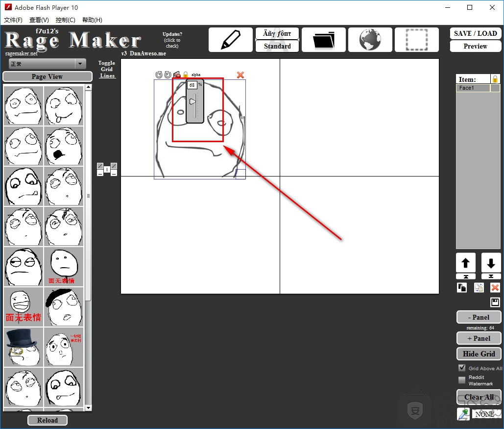Click Toggle Grid Lines
The width and height of the screenshot is (504, 429).
coord(107,69)
